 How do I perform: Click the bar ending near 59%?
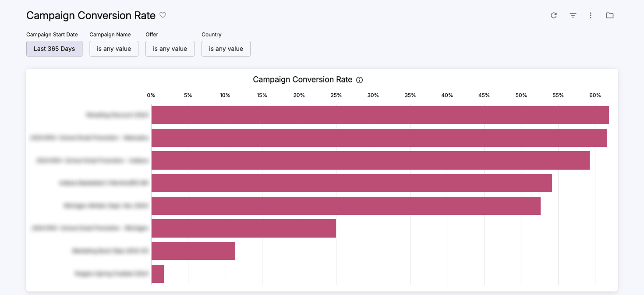(370, 160)
